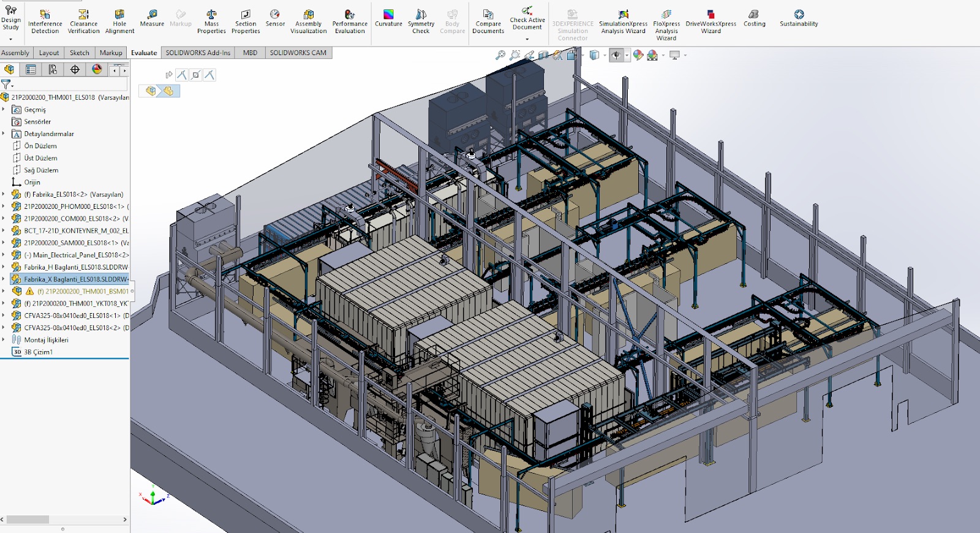
Task: Open the DimXpertManager crosshair tab
Action: pyautogui.click(x=75, y=70)
